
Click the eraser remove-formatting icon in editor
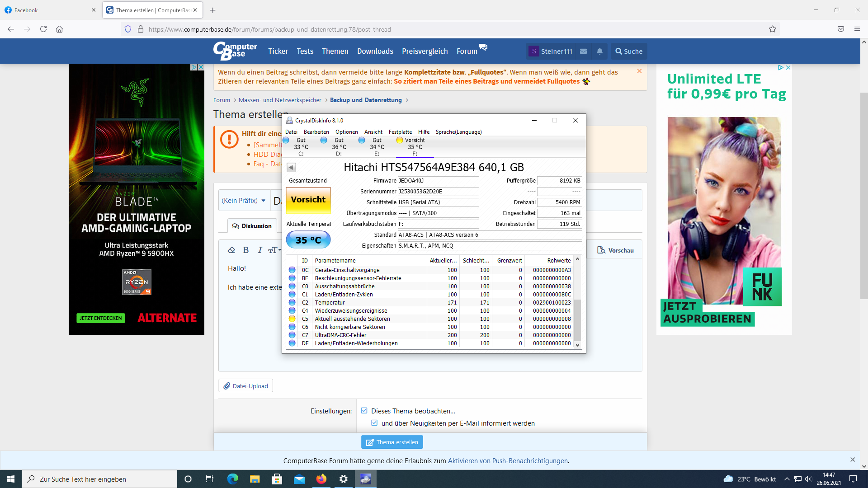(231, 250)
